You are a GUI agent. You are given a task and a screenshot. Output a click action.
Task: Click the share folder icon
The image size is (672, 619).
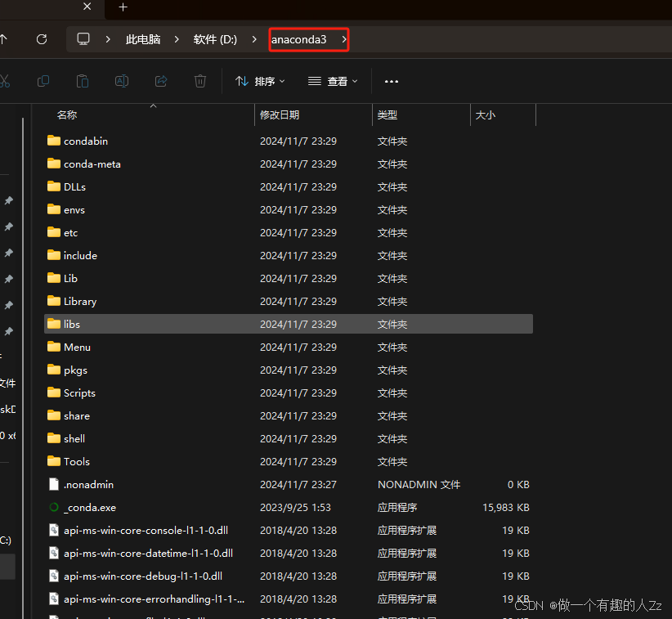[54, 415]
